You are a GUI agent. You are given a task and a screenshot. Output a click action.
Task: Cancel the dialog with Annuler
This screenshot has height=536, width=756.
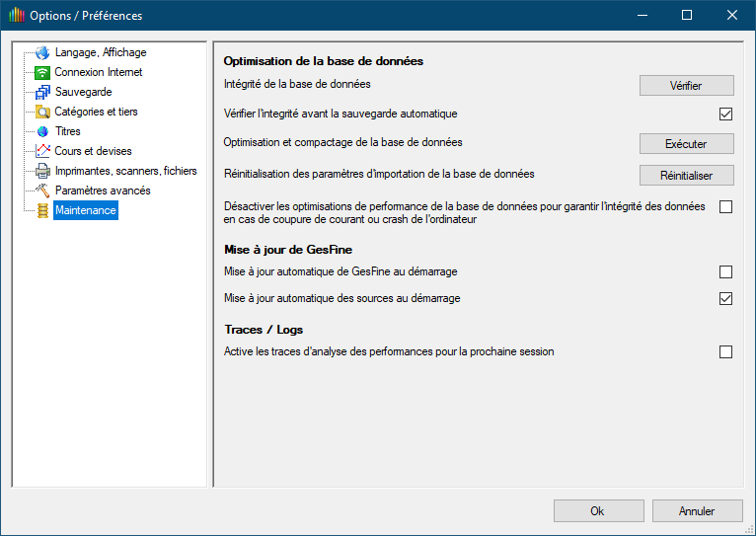[697, 511]
